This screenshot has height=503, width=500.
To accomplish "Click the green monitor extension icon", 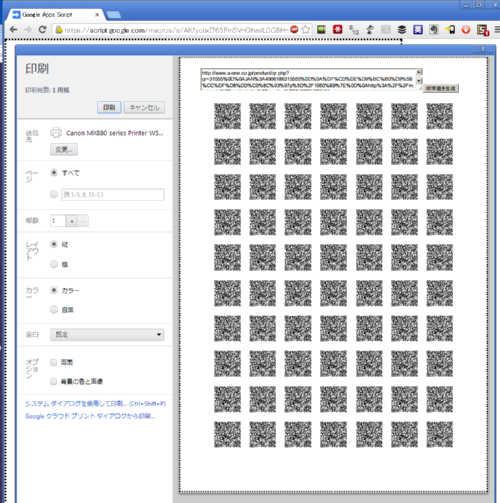I will pyautogui.click(x=321, y=30).
